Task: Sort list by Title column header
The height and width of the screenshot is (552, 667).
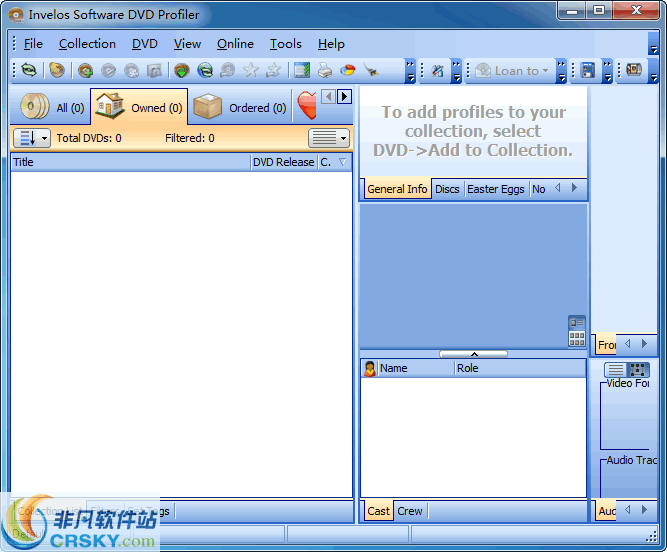Action: pos(131,162)
